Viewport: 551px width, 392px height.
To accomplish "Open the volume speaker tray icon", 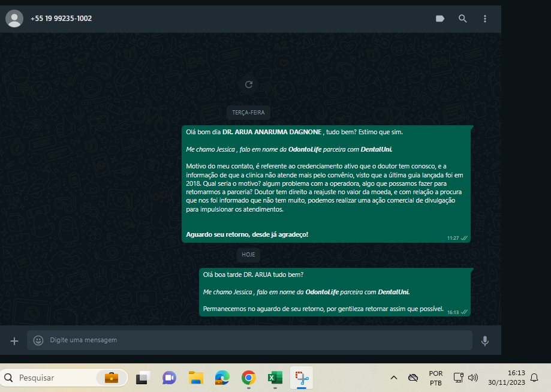I will pyautogui.click(x=473, y=378).
